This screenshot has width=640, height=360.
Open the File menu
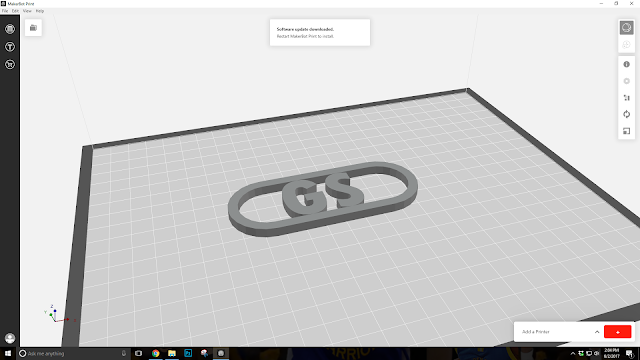tap(5, 11)
